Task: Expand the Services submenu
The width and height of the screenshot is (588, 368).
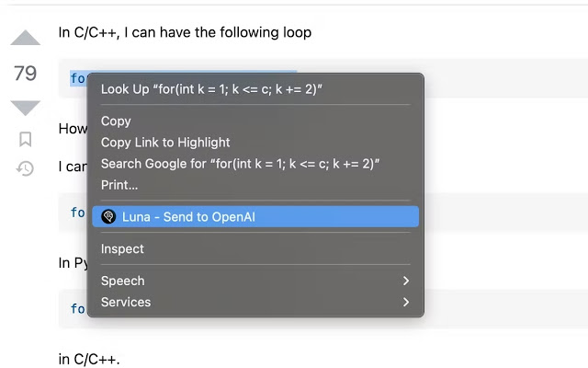Action: pyautogui.click(x=255, y=303)
